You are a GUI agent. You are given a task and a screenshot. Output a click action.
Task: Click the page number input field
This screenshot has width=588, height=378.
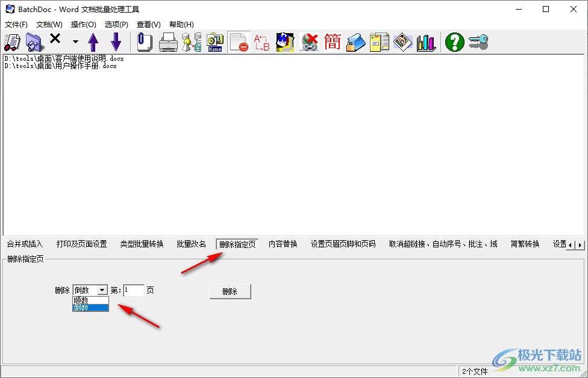click(x=134, y=290)
